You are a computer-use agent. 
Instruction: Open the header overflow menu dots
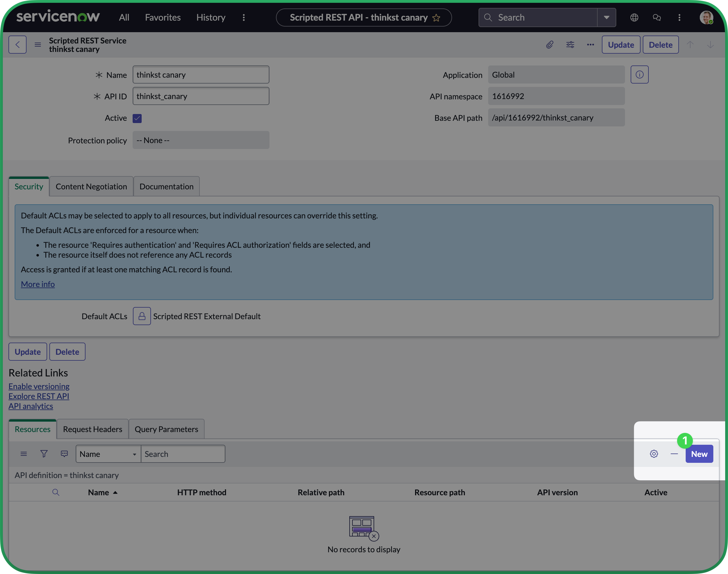(679, 17)
